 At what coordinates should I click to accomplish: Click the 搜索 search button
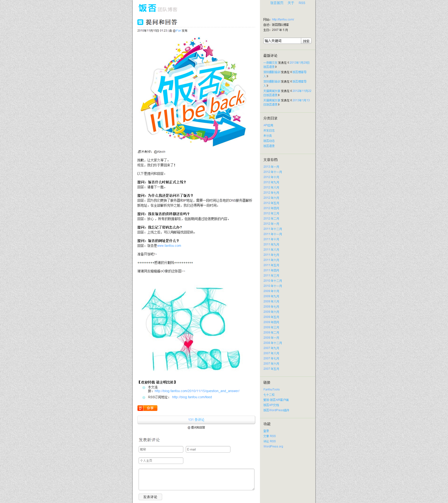click(x=306, y=41)
